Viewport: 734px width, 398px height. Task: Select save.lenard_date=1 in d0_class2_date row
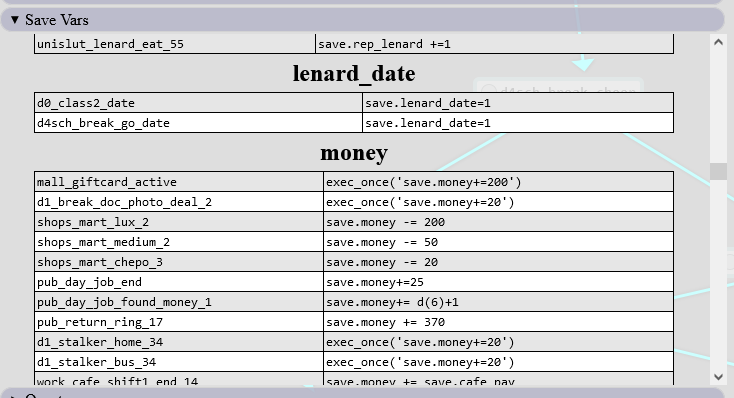[x=518, y=103]
